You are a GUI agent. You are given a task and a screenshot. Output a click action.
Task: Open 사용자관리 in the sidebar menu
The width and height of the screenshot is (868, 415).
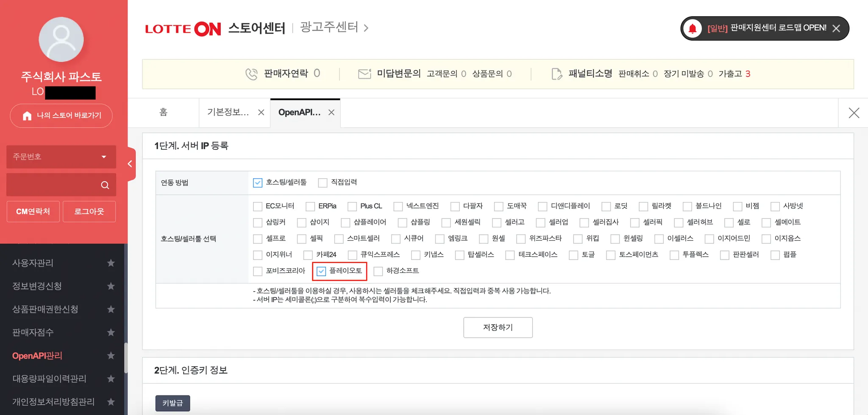pos(33,263)
